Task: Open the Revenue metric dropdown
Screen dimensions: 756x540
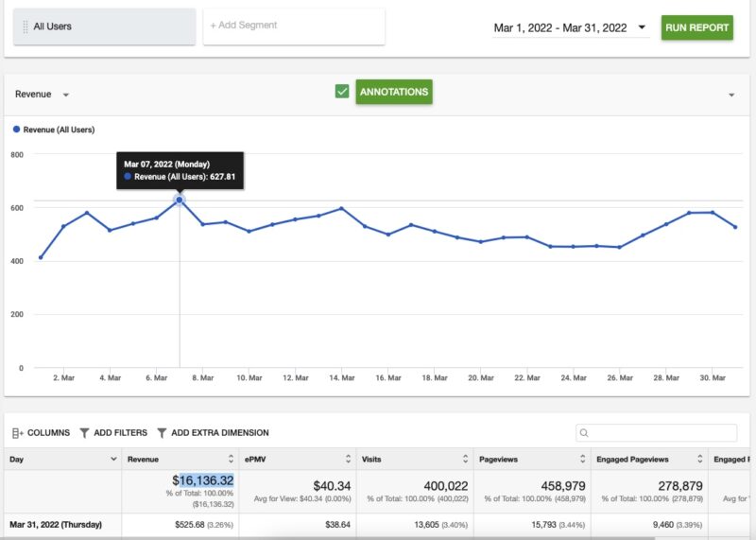Action: point(66,96)
